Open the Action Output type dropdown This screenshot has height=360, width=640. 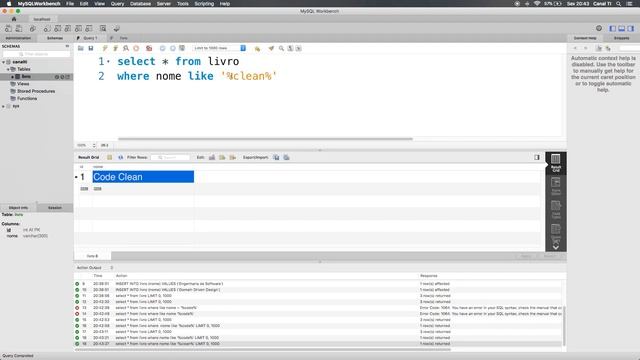pyautogui.click(x=95, y=268)
